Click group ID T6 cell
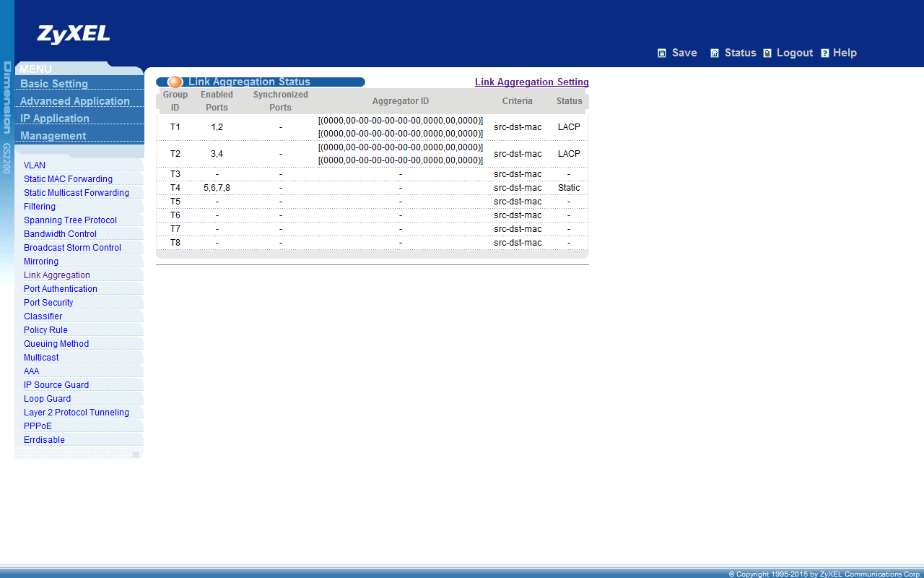 [175, 215]
